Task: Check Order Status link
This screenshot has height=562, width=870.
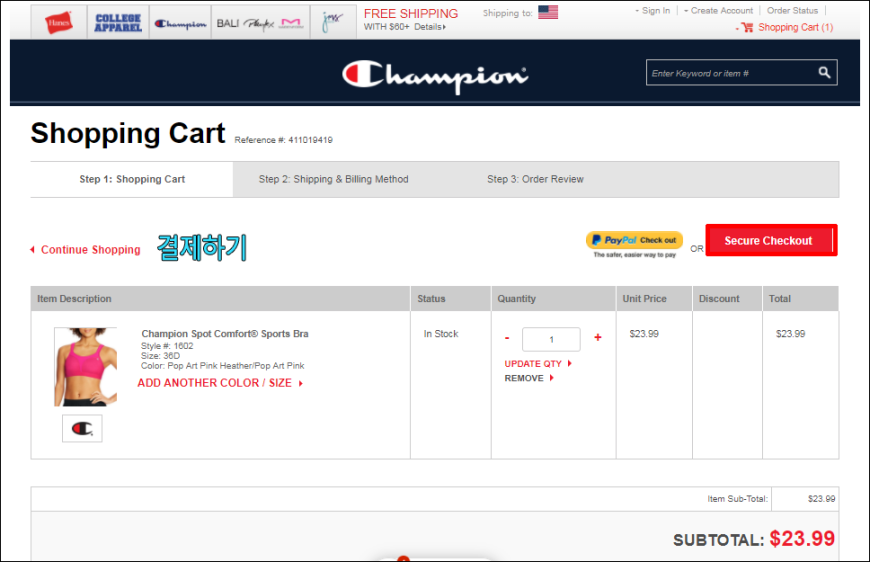Action: coord(792,11)
